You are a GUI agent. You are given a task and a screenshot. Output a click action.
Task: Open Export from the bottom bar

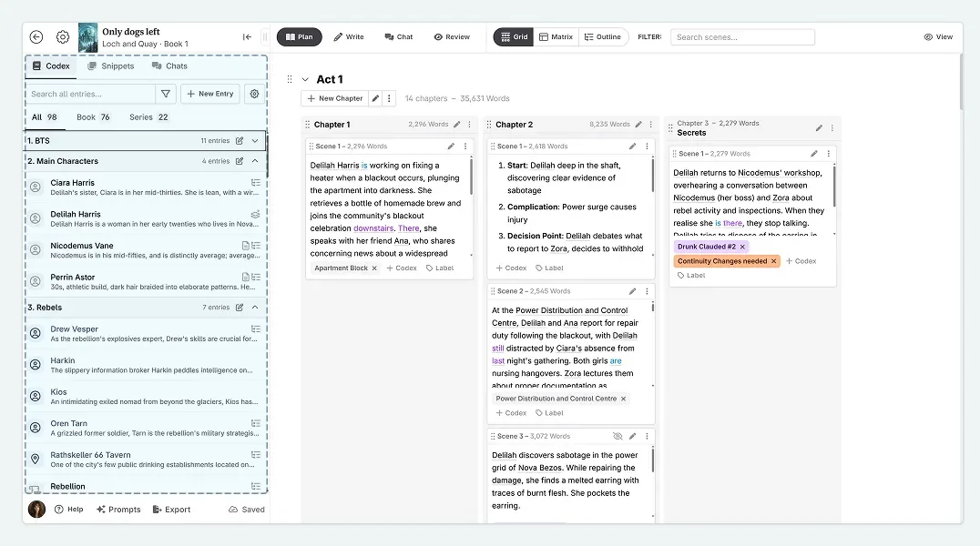tap(171, 510)
